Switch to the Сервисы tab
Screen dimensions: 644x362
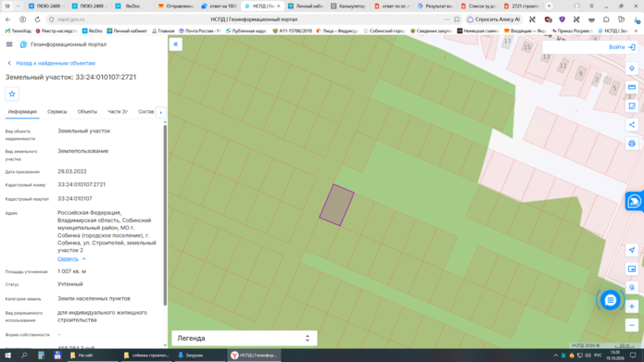57,112
